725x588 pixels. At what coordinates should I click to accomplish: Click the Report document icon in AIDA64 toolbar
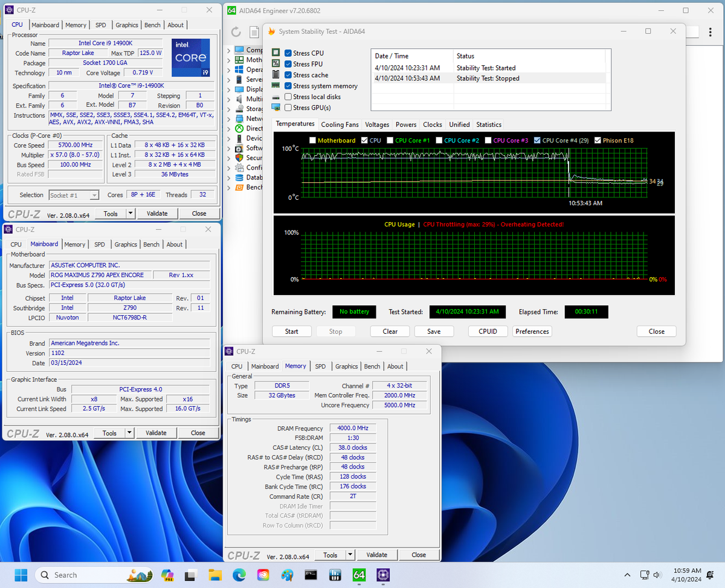coord(253,32)
